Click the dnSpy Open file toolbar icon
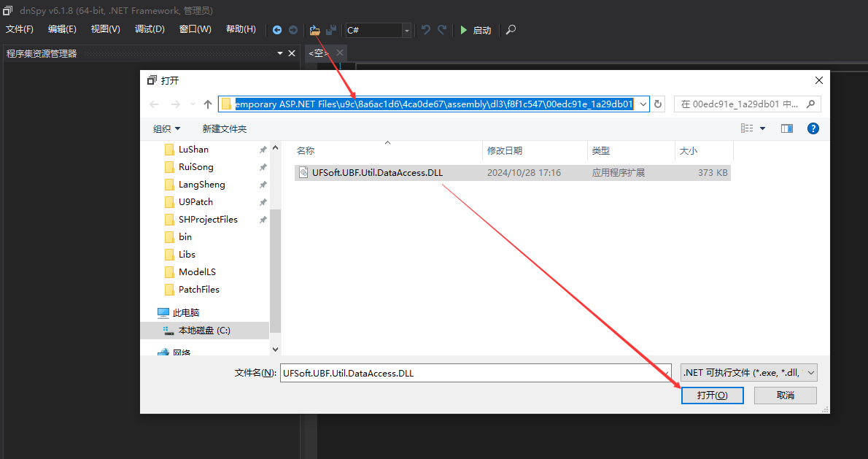 [315, 30]
